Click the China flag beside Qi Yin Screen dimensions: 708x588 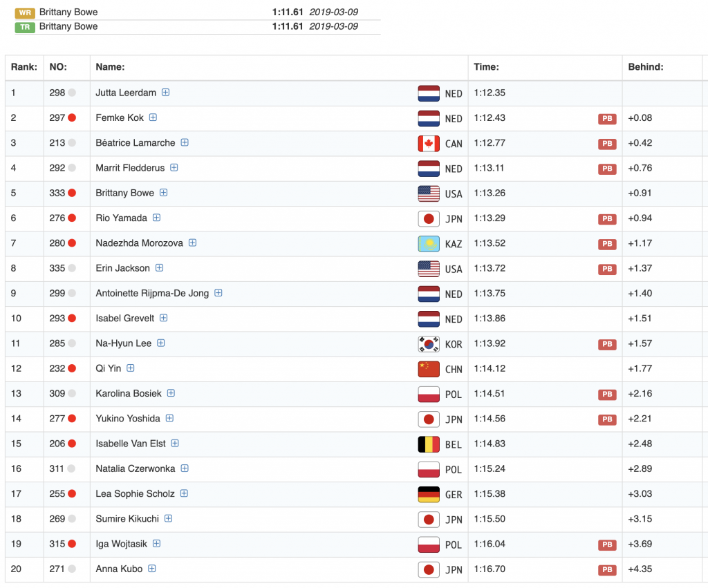coord(429,369)
